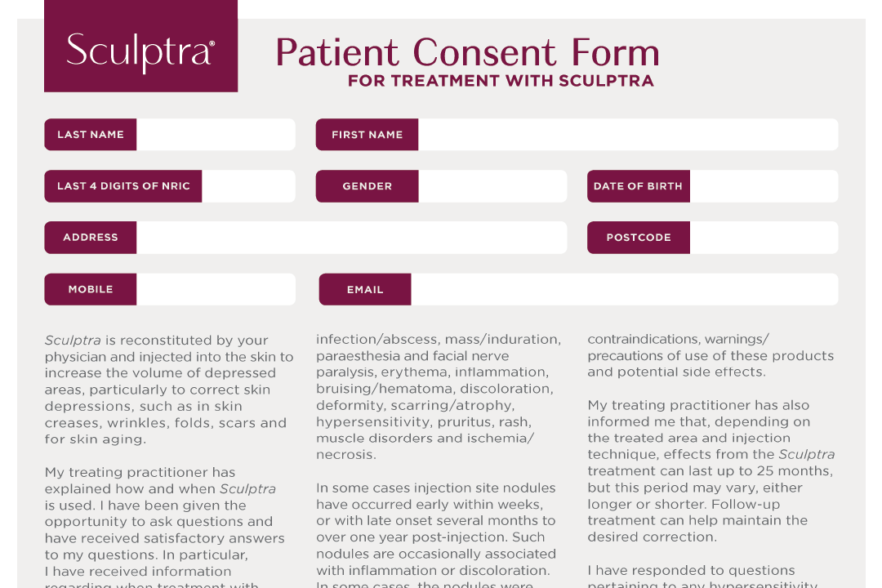Click paragraph beginning 'Sculptra is reconstituted'
The width and height of the screenshot is (882, 588).
point(167,390)
